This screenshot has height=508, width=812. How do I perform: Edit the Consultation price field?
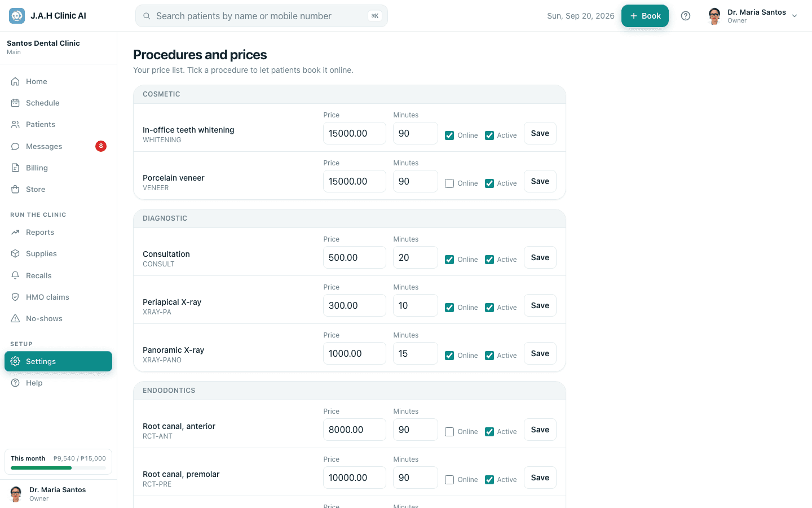[355, 257]
